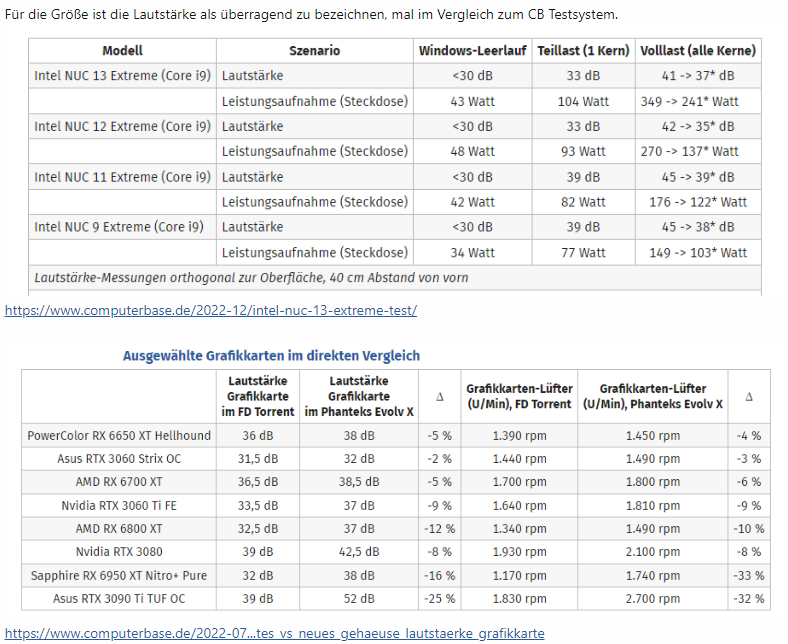Click the '52 dB' value

(359, 599)
